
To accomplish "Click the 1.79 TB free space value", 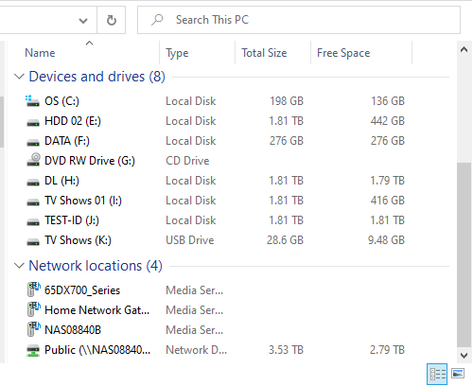I will pyautogui.click(x=387, y=180).
